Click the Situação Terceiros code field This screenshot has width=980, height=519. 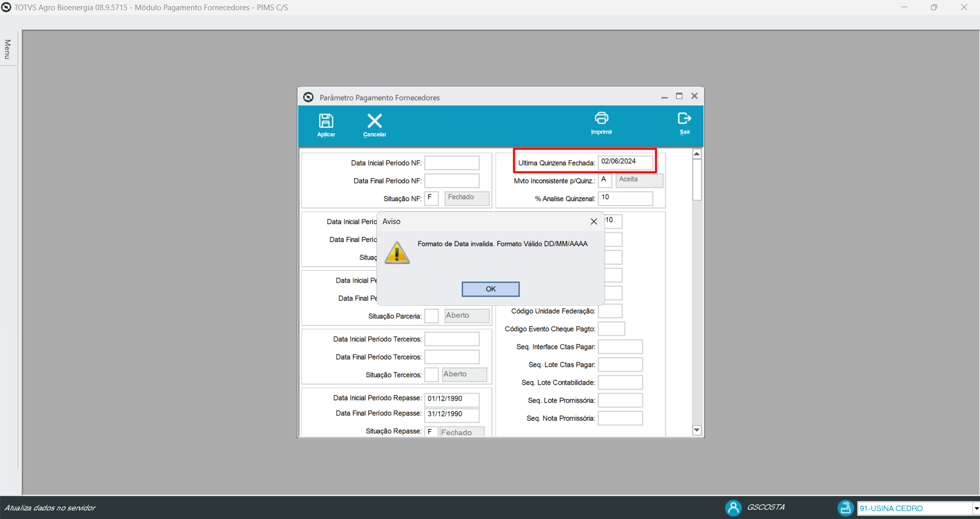click(x=432, y=375)
